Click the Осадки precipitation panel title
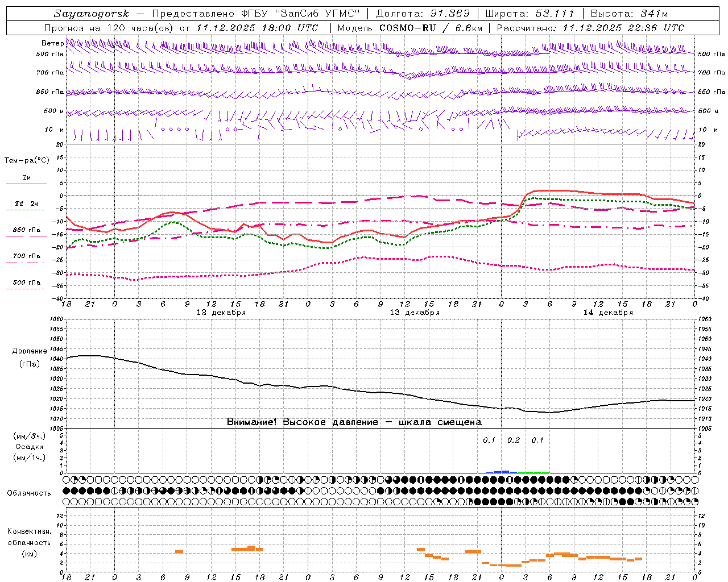The image size is (728, 582). 30,447
